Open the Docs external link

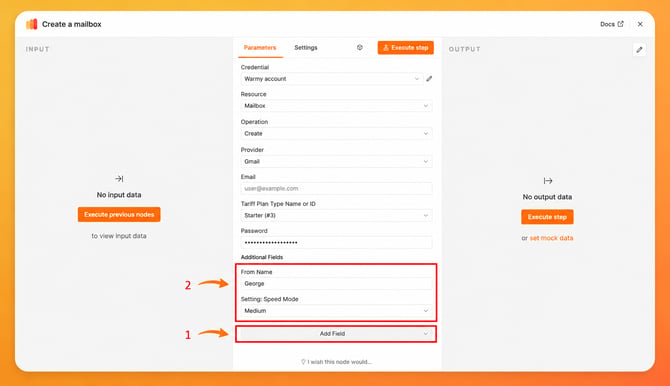point(611,24)
